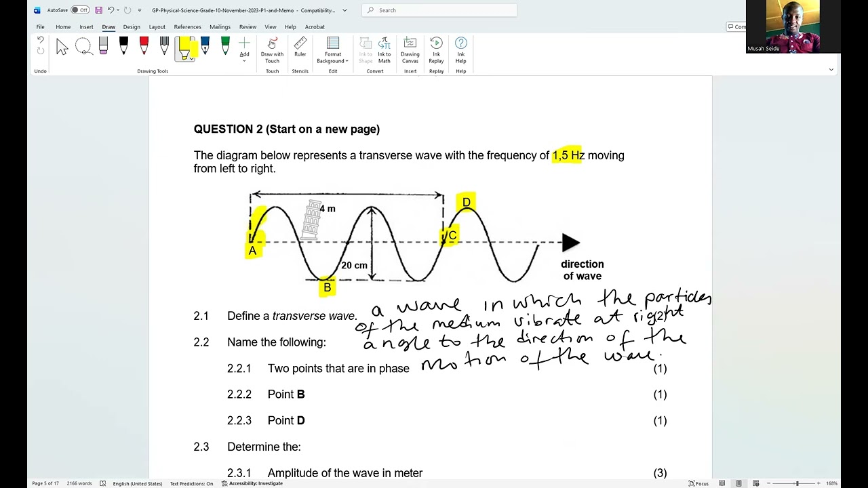Insert a Drawing Canvas

410,50
